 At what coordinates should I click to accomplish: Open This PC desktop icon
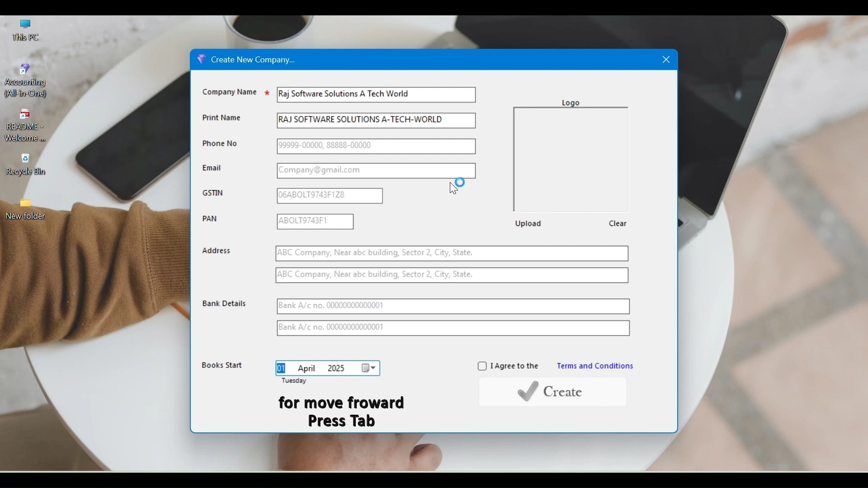coord(26,31)
